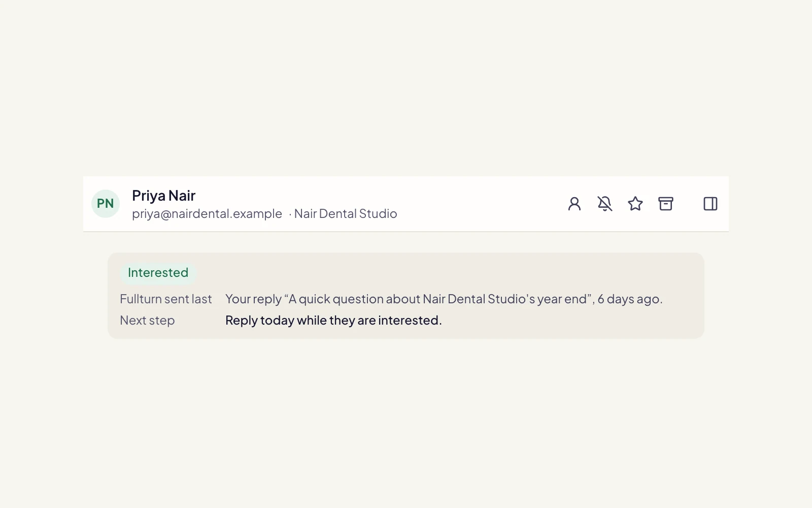Select the Priya Nair name heading

[x=163, y=196]
